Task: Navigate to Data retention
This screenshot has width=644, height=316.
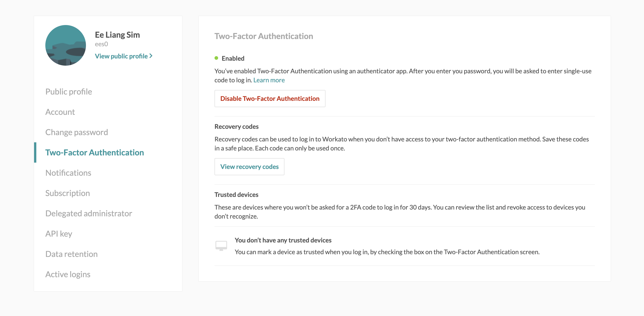Action: 71,254
